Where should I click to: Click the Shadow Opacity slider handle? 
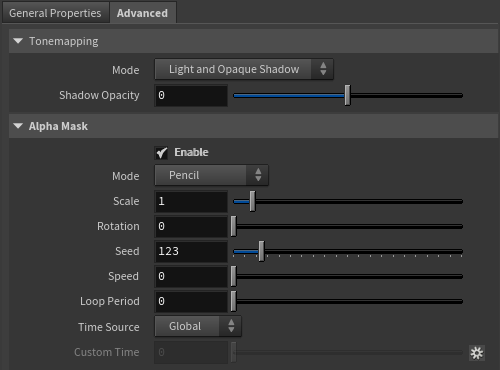pyautogui.click(x=347, y=95)
